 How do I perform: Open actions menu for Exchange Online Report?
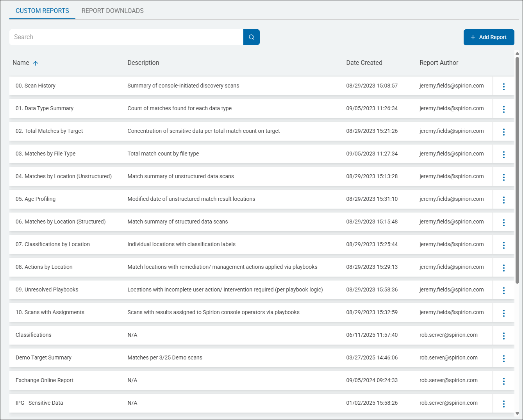point(503,380)
